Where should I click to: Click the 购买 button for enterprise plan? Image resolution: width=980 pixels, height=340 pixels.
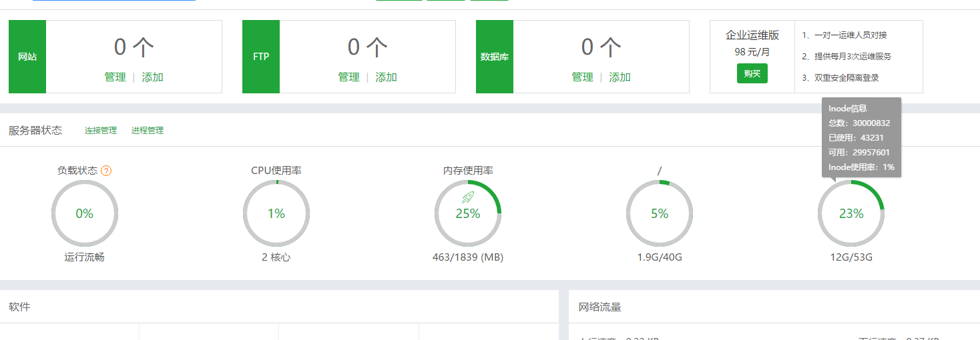click(x=752, y=73)
